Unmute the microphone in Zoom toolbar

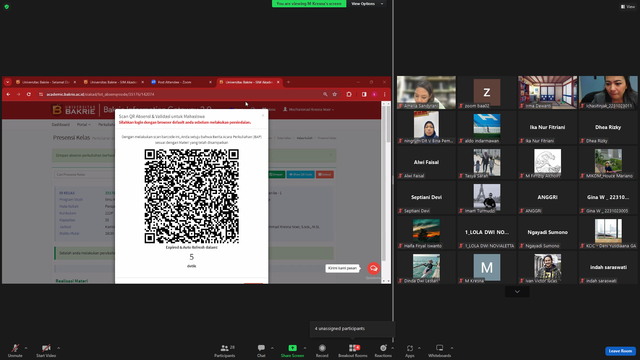[x=15, y=350]
